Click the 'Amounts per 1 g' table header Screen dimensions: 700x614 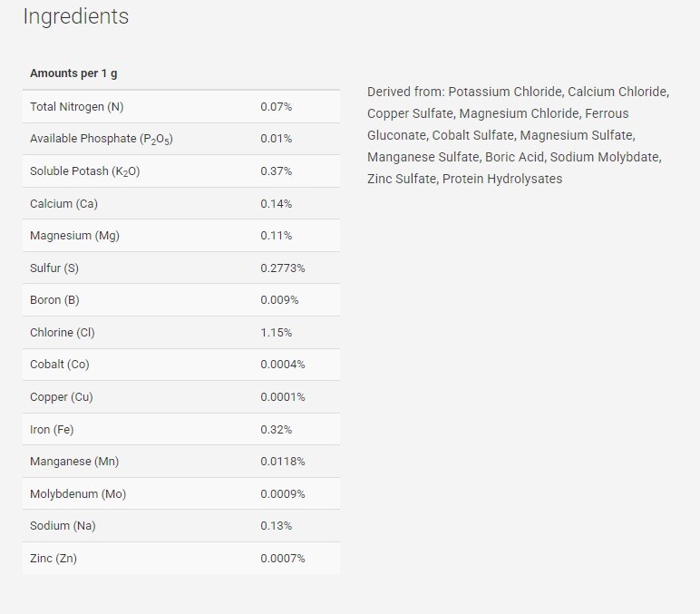tap(73, 73)
